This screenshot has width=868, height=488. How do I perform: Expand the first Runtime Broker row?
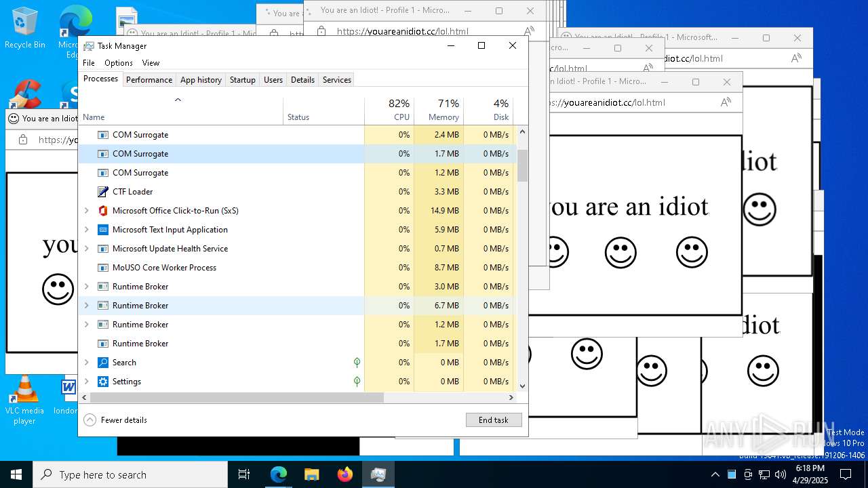[86, 287]
